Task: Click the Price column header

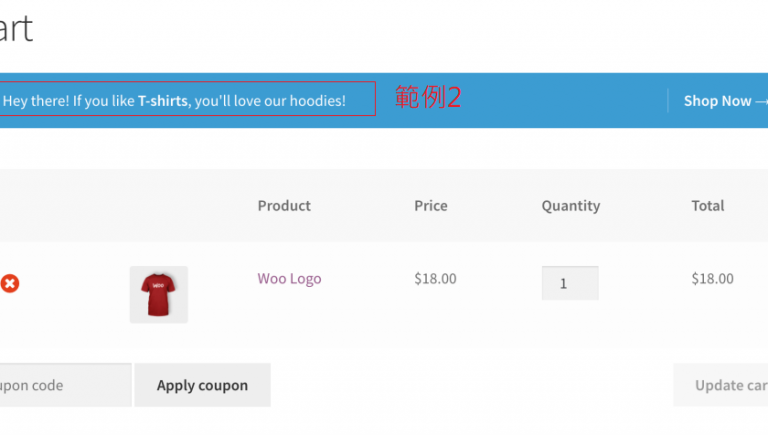Action: (431, 206)
